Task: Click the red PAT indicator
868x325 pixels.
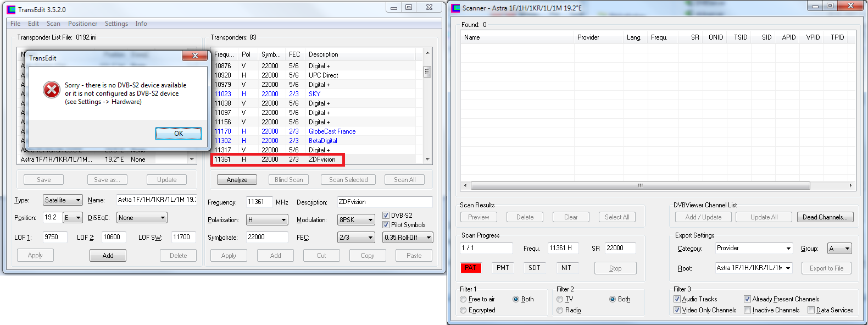Action: (x=471, y=268)
